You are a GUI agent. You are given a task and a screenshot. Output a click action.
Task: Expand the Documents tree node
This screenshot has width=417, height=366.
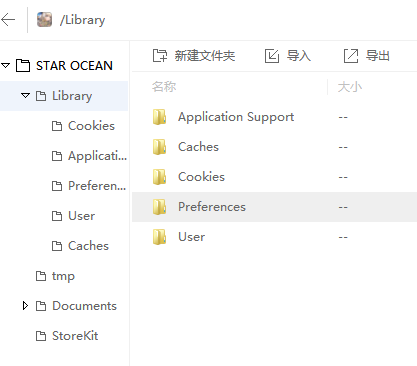coord(25,306)
